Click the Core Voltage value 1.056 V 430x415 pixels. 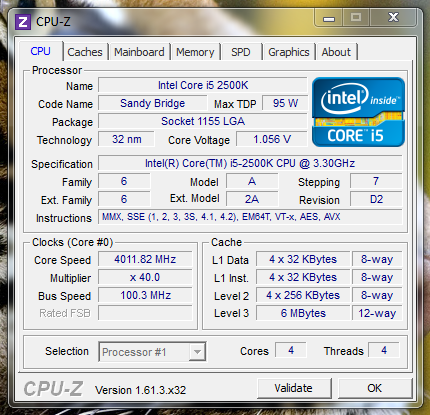272,139
